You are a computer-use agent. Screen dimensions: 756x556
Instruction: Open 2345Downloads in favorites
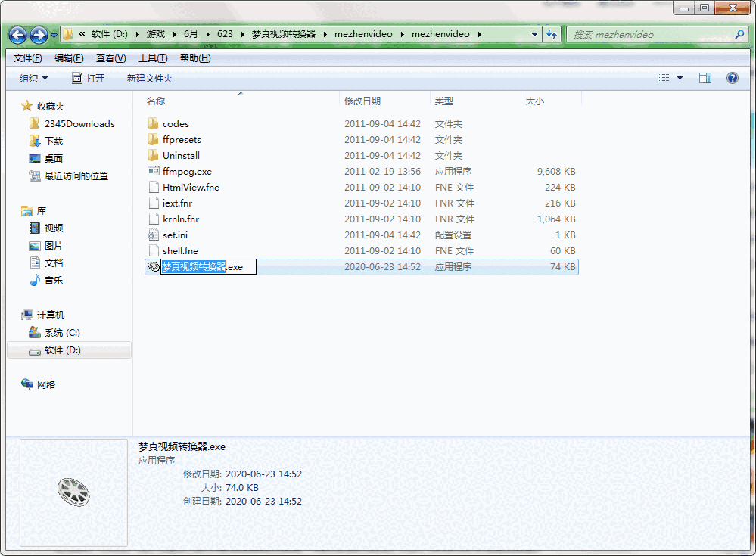[x=79, y=124]
